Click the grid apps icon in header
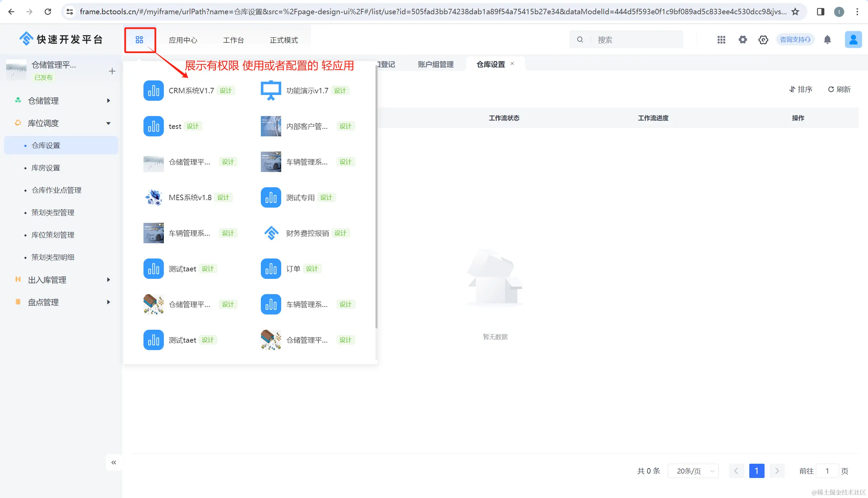 [x=721, y=40]
